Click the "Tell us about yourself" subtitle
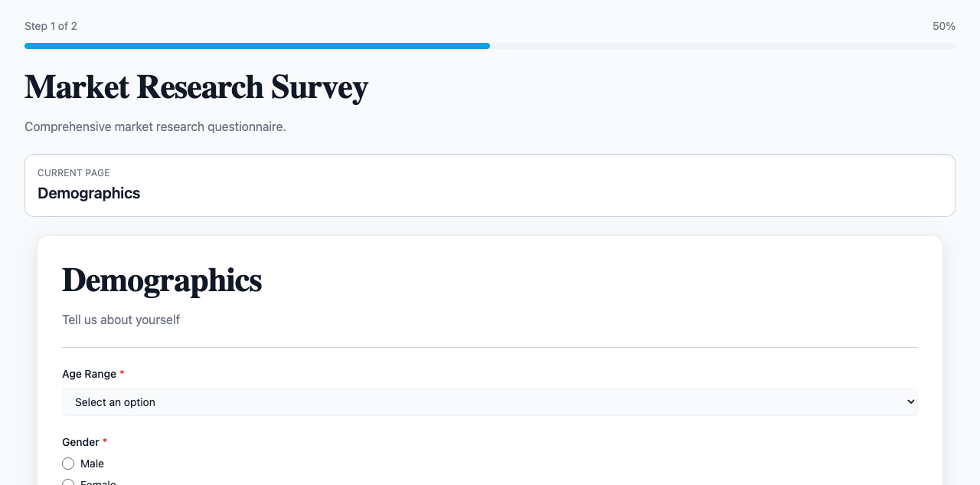The width and height of the screenshot is (980, 485). point(120,320)
